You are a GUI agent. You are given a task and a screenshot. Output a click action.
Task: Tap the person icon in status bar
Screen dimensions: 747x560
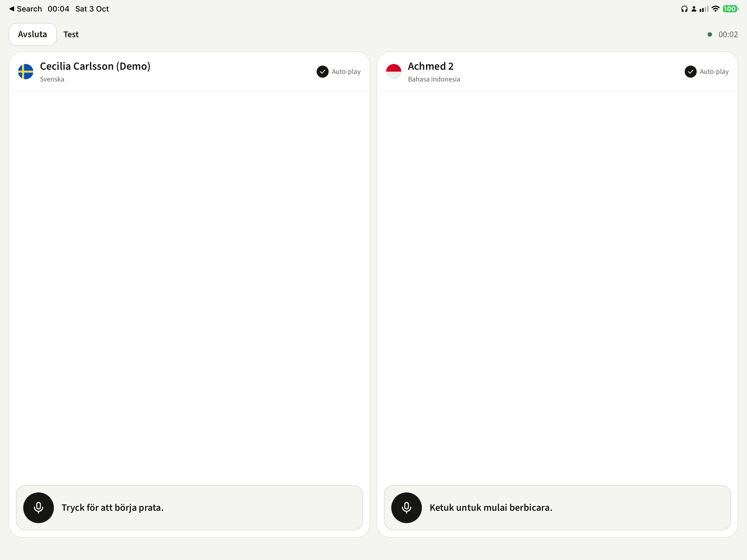pyautogui.click(x=694, y=9)
